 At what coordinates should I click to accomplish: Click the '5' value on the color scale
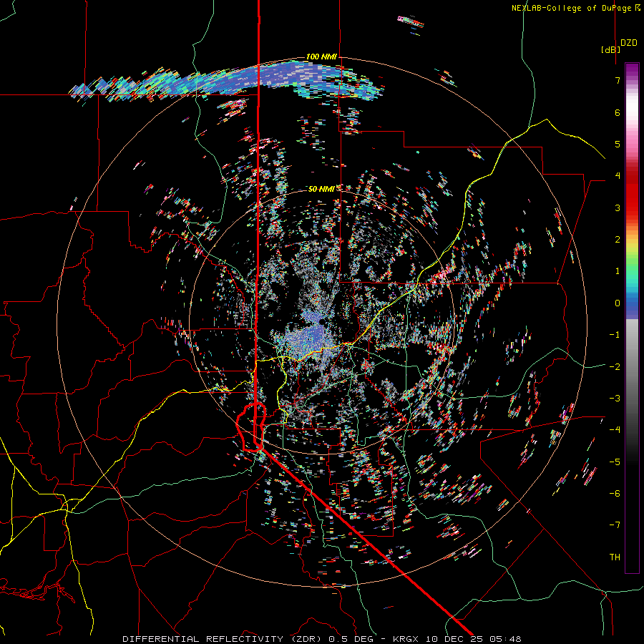[x=618, y=144]
